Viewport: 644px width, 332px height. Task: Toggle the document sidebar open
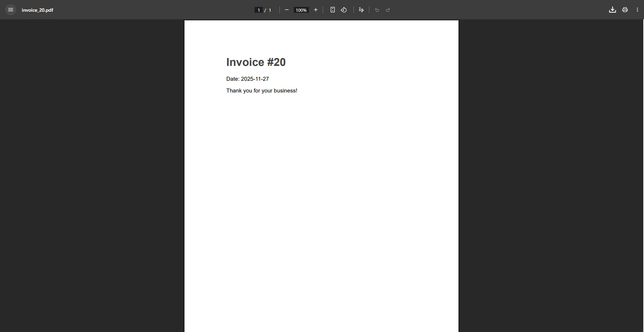(x=10, y=10)
